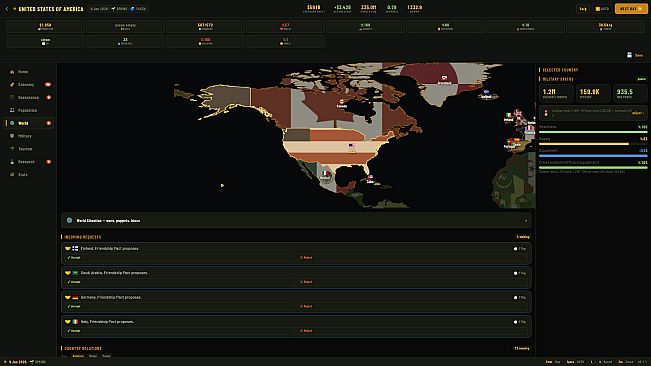Click the Finland flag in incoming requests
This screenshot has width=651, height=366.
(75, 249)
